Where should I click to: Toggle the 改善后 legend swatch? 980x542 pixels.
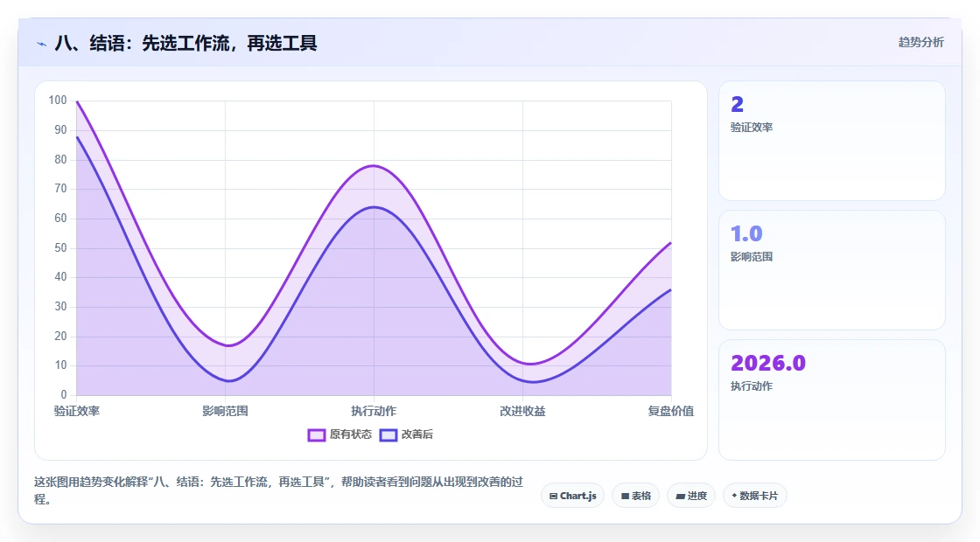(388, 434)
